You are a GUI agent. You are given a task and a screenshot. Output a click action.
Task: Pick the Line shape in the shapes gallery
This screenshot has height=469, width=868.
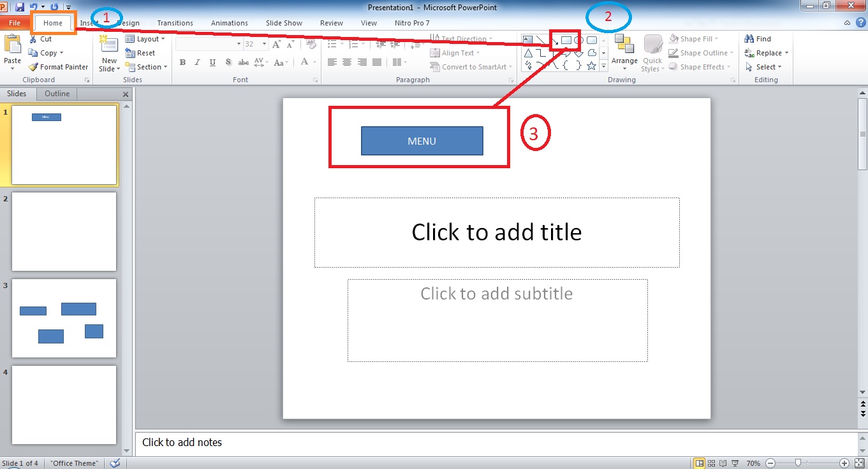(x=541, y=40)
